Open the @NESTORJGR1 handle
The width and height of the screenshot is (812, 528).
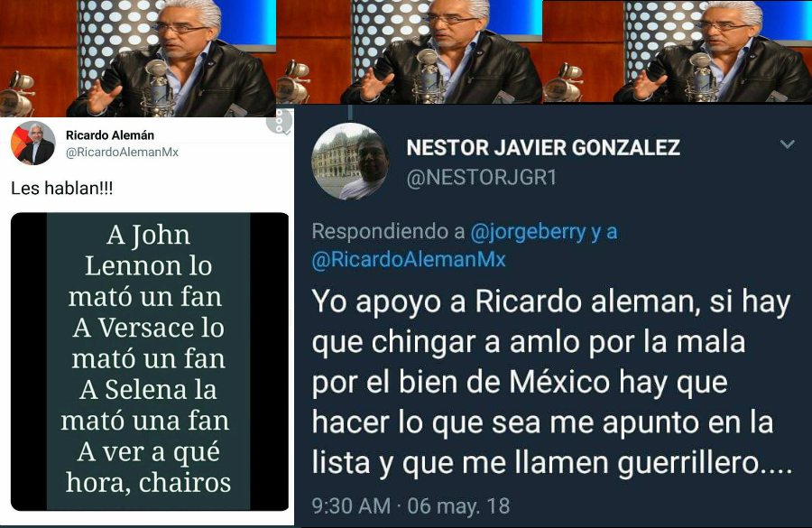[482, 178]
